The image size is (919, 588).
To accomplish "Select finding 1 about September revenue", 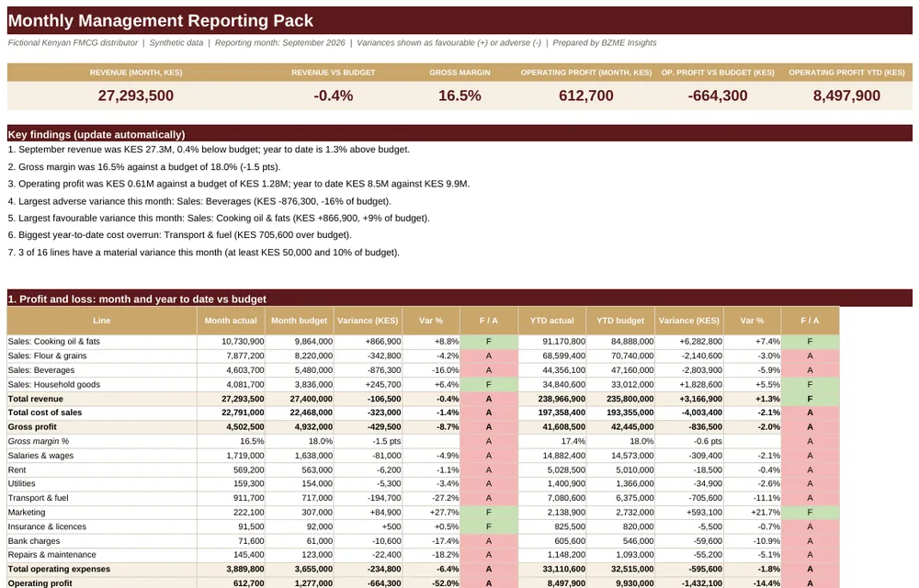I will (x=209, y=150).
